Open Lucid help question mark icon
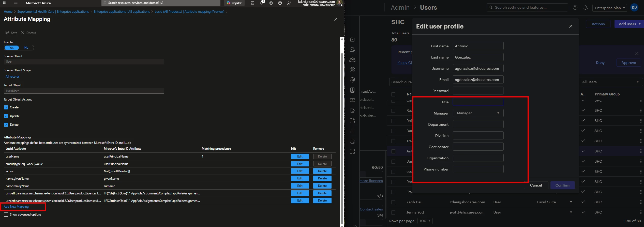This screenshot has height=227, width=644. 575,8
